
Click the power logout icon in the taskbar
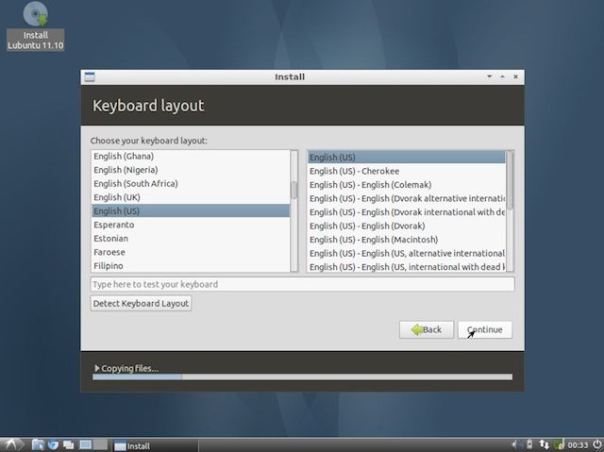pos(597,445)
